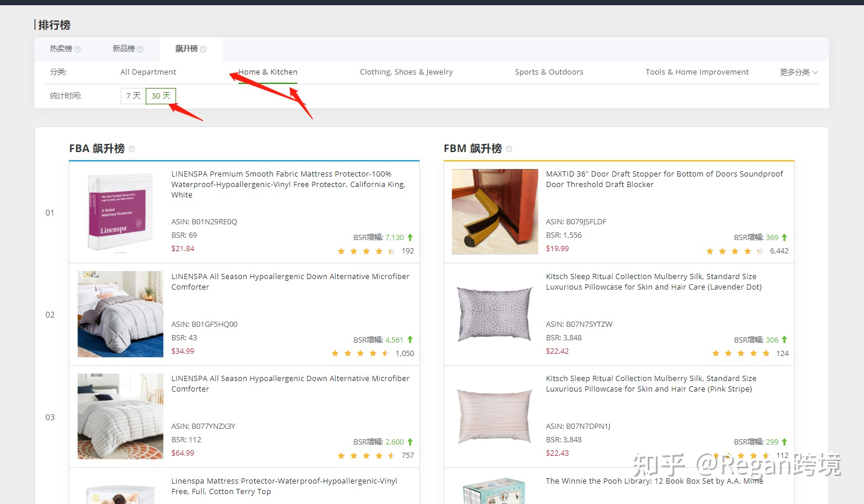The width and height of the screenshot is (864, 504).
Task: Click the BSR: 69 text
Action: [x=184, y=235]
